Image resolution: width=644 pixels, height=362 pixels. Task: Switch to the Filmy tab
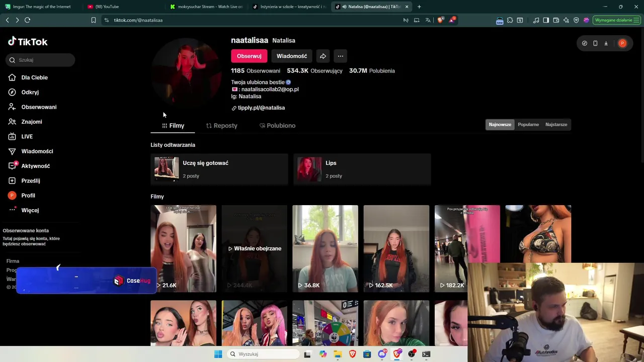pyautogui.click(x=173, y=126)
